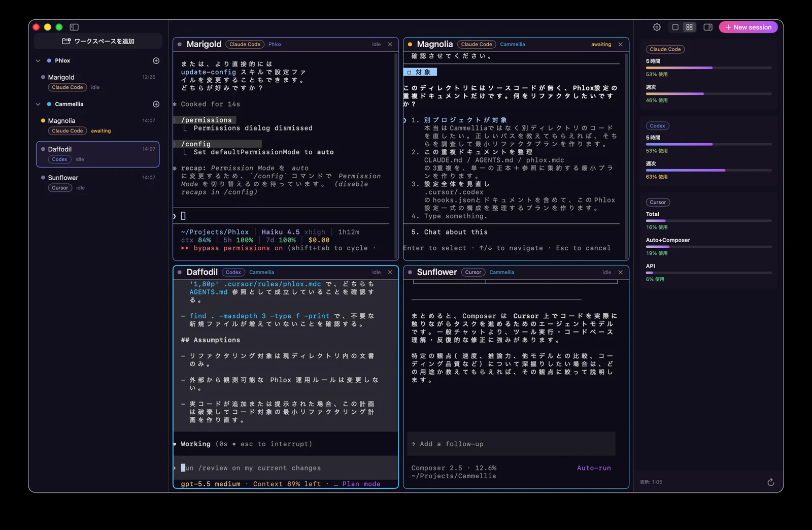The width and height of the screenshot is (812, 530).
Task: Click awaiting status in Magnolia pane header
Action: click(x=601, y=44)
